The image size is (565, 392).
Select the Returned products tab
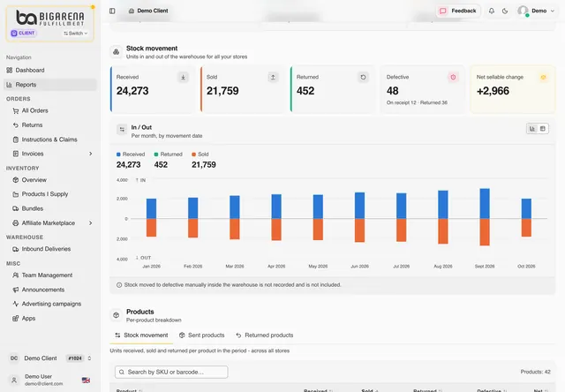point(265,335)
